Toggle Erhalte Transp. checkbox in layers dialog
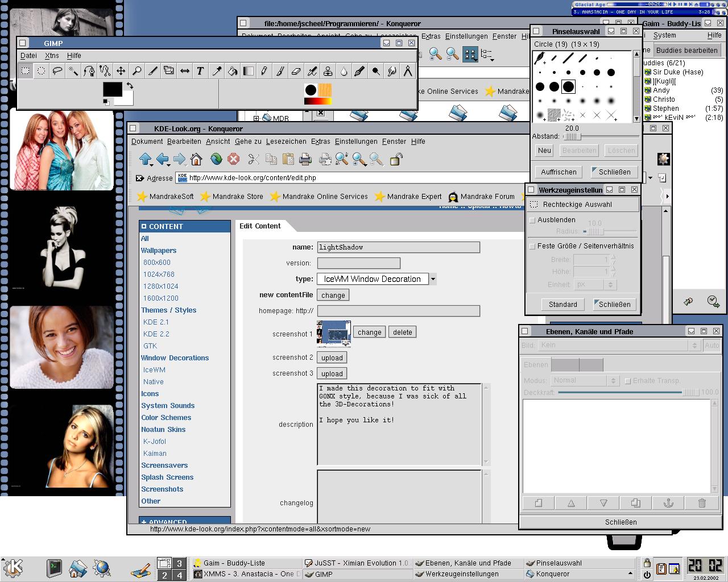728x582 pixels. 628,381
